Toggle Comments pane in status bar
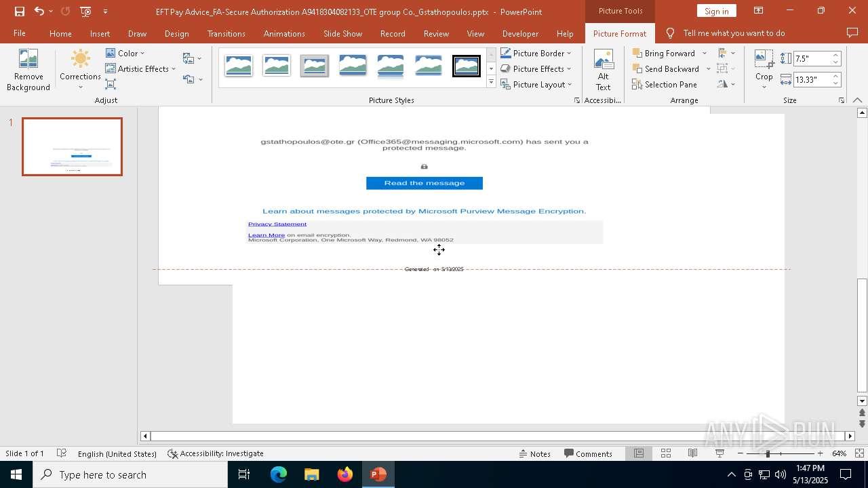This screenshot has width=868, height=488. (588, 453)
